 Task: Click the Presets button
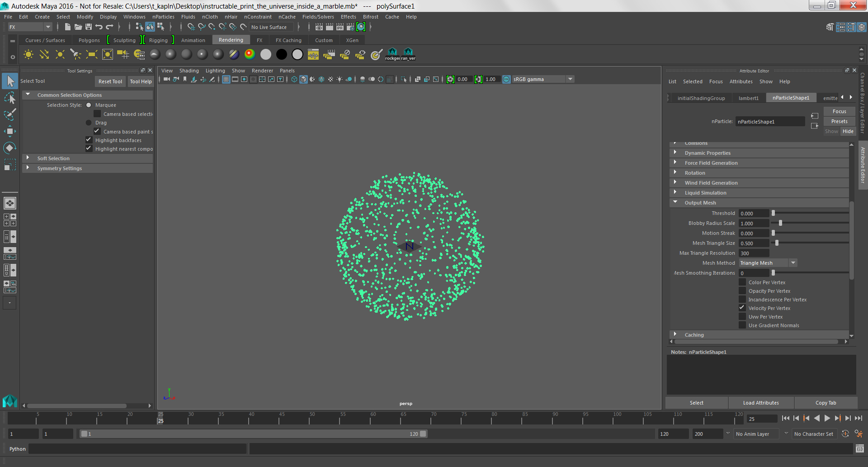point(839,121)
